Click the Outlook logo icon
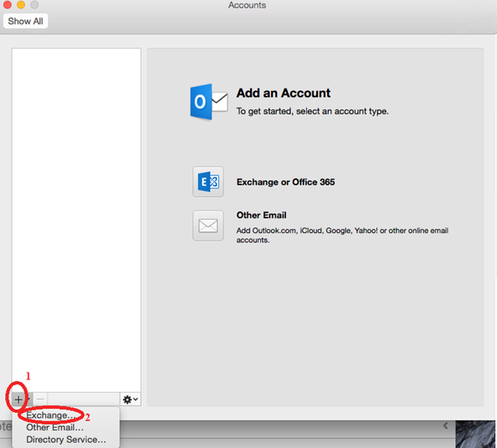Viewport: 497px width, 448px height. tap(209, 102)
